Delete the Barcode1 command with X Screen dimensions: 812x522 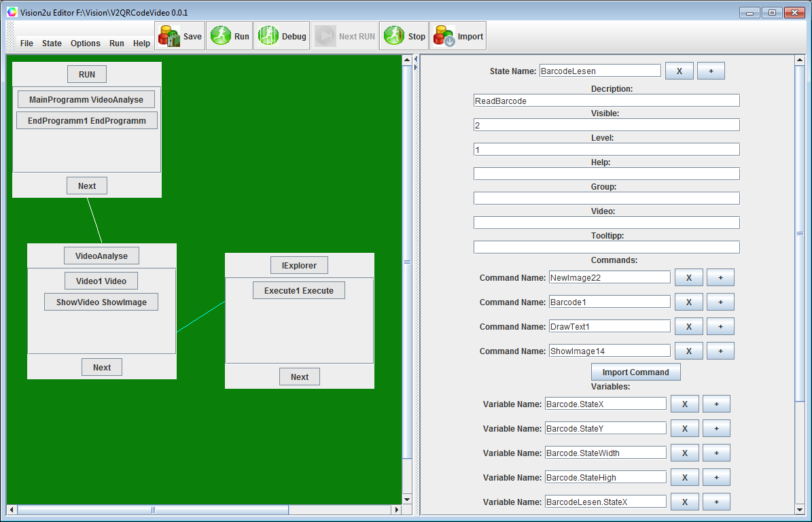click(689, 302)
